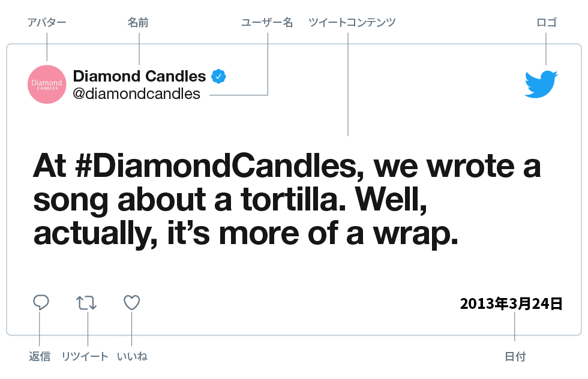
Task: Click the blue verified checkmark badge
Action: pos(218,76)
